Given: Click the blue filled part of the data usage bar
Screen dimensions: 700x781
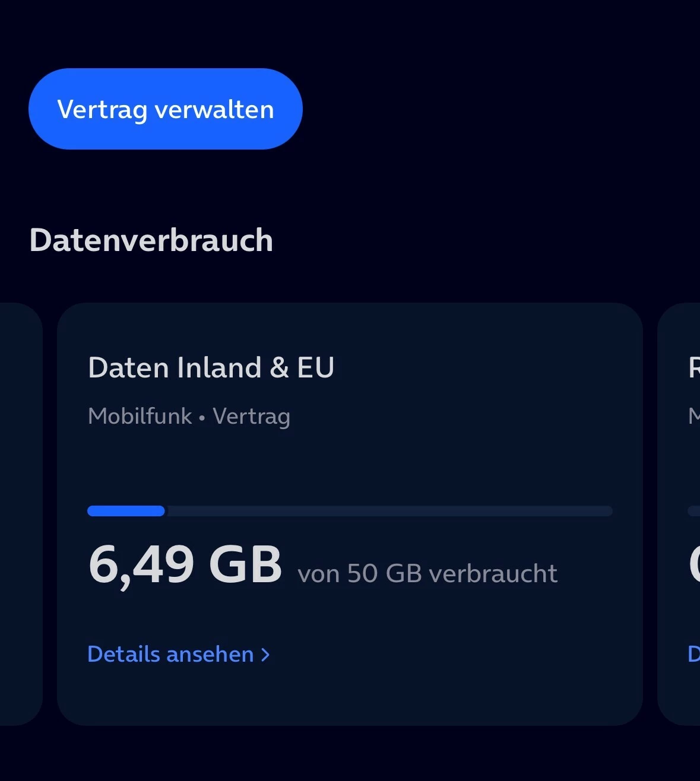Looking at the screenshot, I should click(x=126, y=511).
